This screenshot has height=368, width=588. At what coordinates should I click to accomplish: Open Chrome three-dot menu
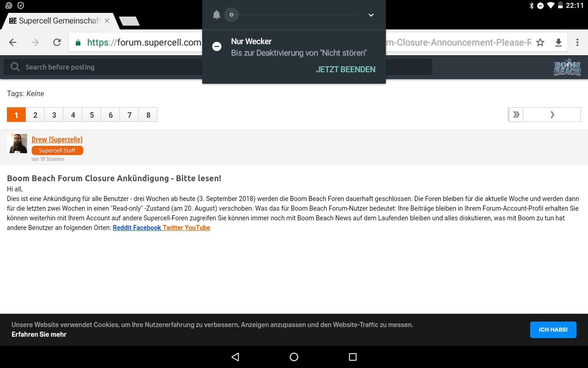tap(577, 42)
